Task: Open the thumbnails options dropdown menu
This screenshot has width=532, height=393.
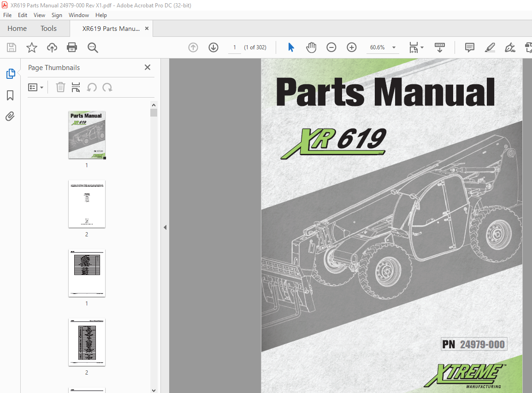Action: point(35,88)
